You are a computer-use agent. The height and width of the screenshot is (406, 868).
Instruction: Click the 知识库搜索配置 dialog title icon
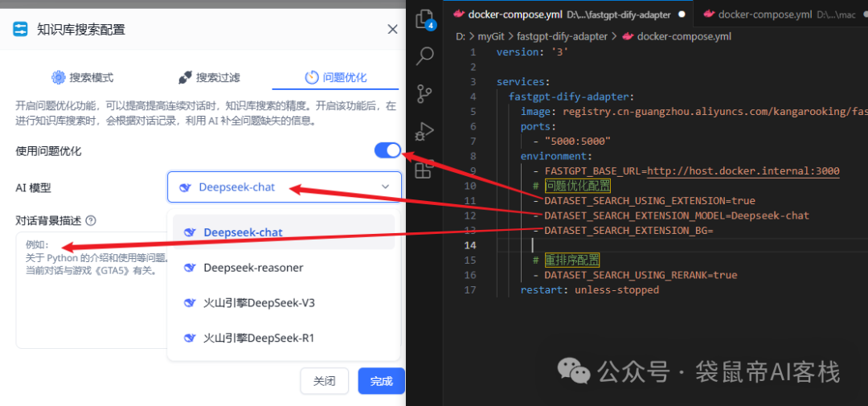[x=20, y=29]
